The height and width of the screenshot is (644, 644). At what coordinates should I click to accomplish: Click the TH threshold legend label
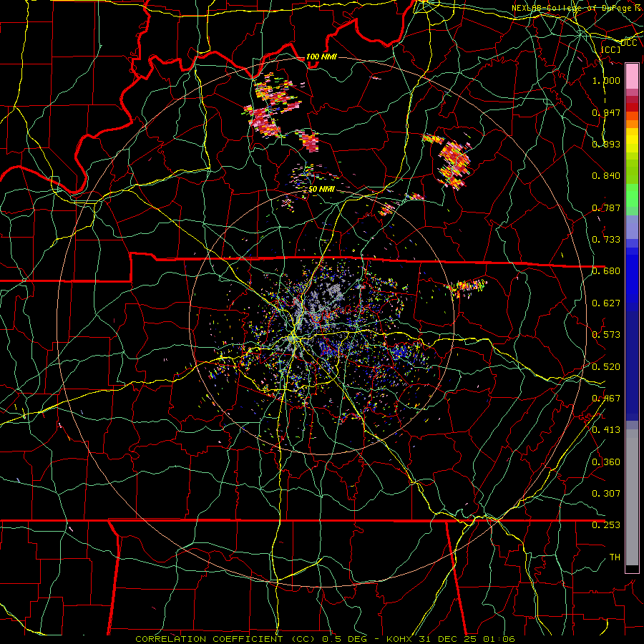(615, 557)
